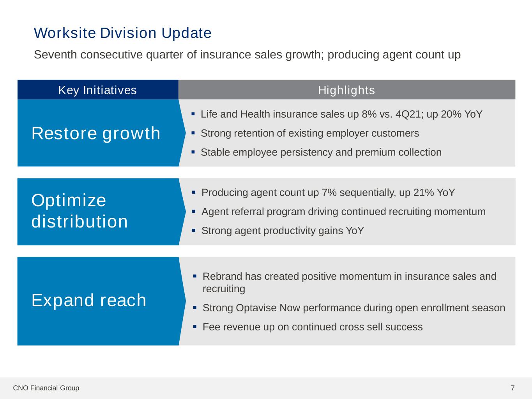532x399 pixels.
Task: Select the 'Restore growth' blue block
Action: click(96, 133)
